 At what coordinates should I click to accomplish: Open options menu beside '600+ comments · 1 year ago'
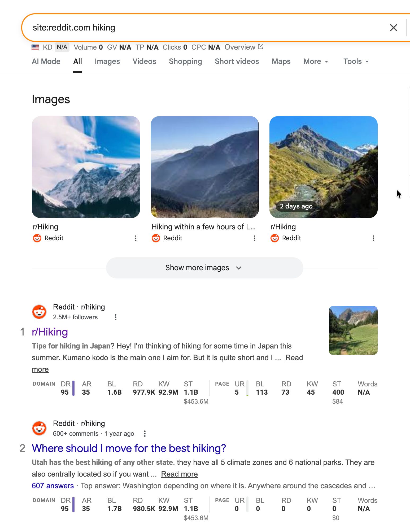pyautogui.click(x=145, y=434)
